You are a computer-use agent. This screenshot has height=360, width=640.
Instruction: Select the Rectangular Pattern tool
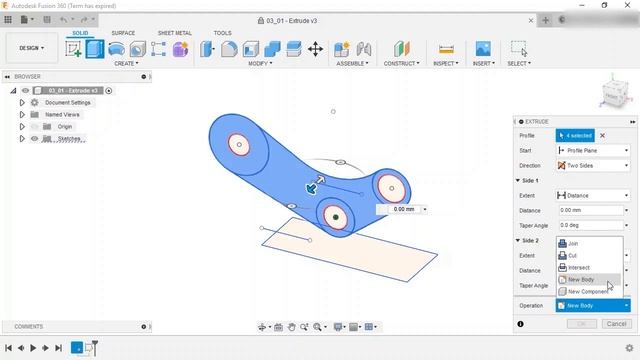[x=158, y=49]
